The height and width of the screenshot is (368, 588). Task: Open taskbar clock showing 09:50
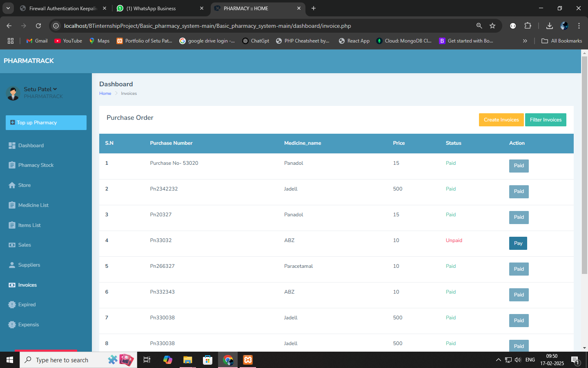552,360
